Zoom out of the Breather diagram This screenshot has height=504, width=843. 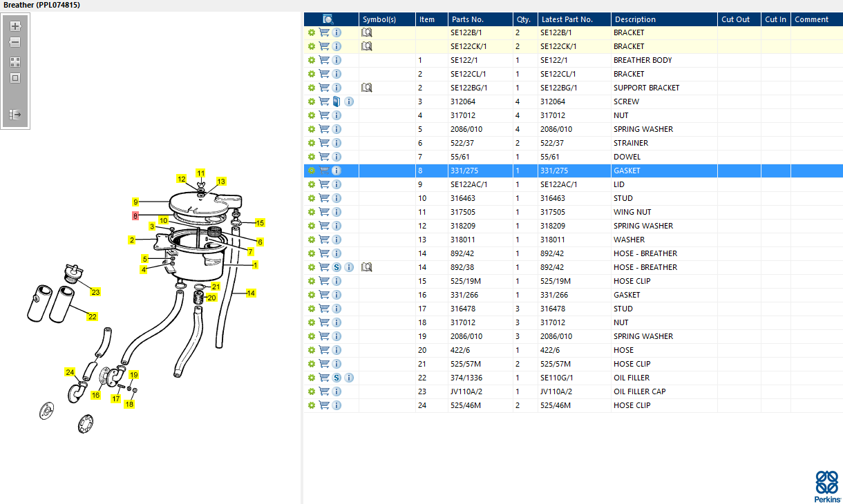pyautogui.click(x=15, y=42)
